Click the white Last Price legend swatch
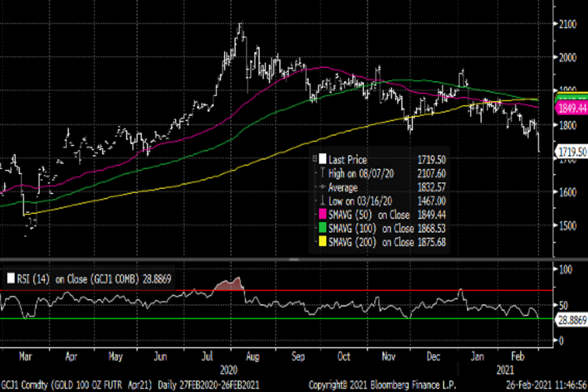The width and height of the screenshot is (588, 392). (x=322, y=159)
